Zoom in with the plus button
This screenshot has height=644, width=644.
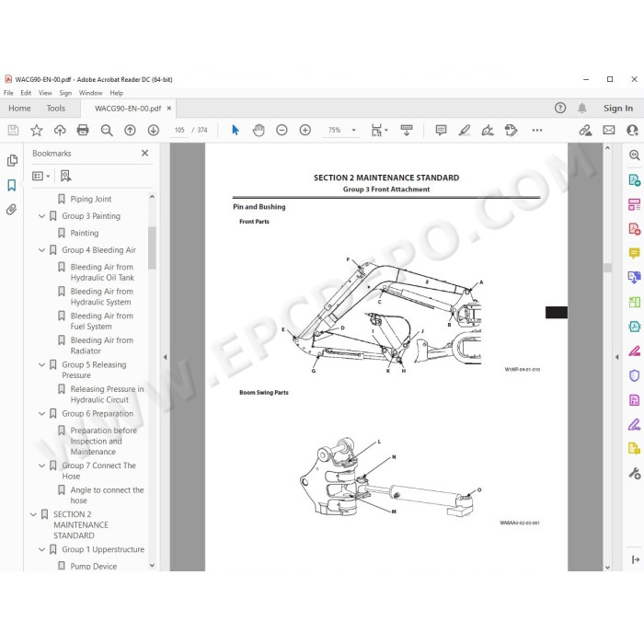305,131
